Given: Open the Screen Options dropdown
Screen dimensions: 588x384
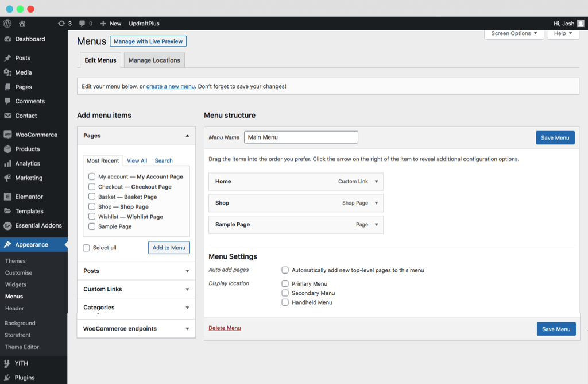Looking at the screenshot, I should pos(514,33).
